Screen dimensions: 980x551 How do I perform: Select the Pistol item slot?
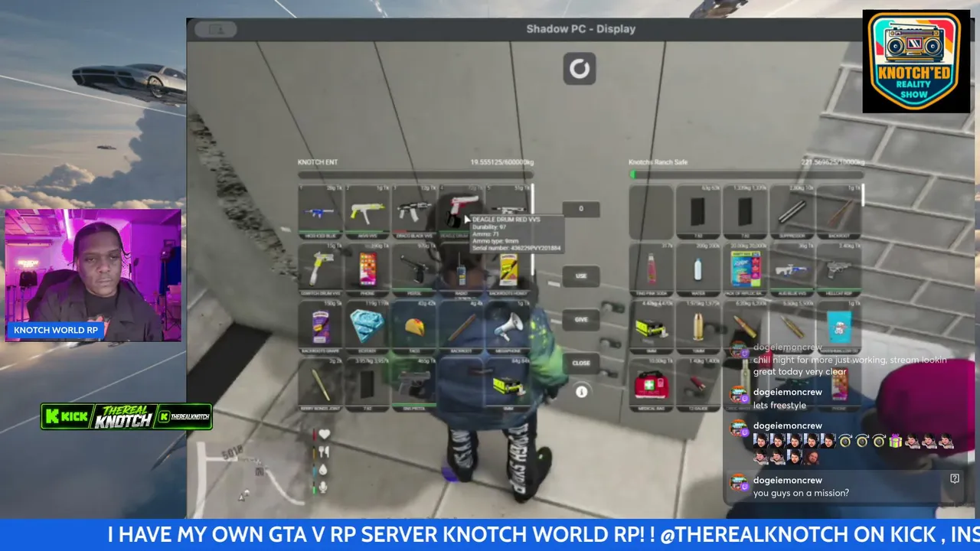click(x=414, y=269)
